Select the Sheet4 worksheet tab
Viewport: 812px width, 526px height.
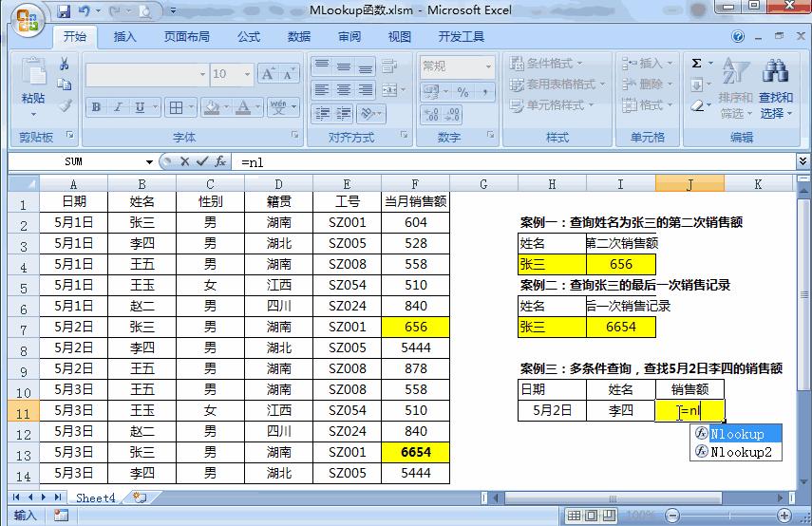click(95, 498)
